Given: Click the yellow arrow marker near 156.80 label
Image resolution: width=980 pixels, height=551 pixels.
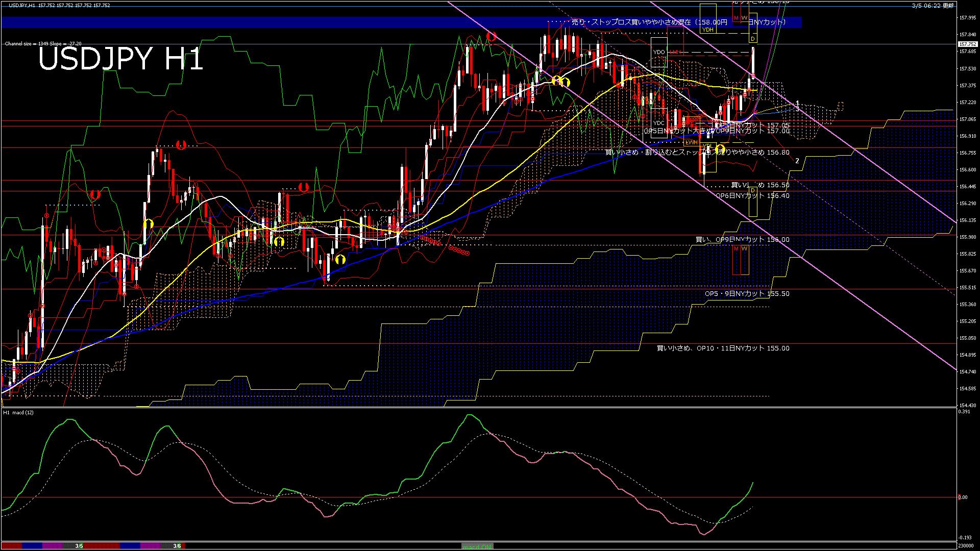Looking at the screenshot, I should pyautogui.click(x=720, y=149).
